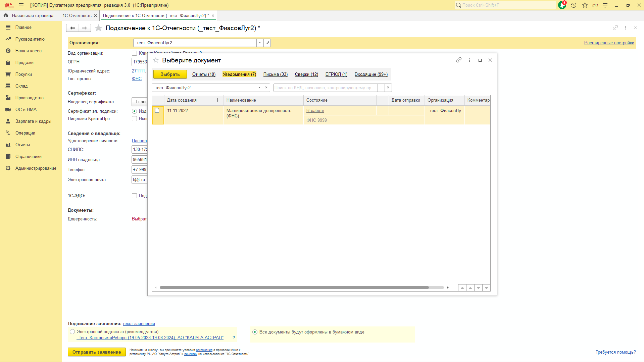Open search options ellipsis in the dialog
The height and width of the screenshot is (362, 644).
coord(381,88)
